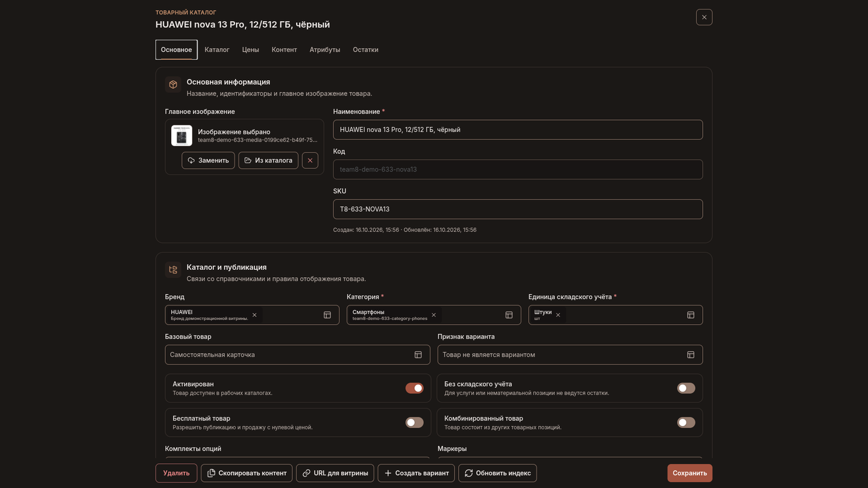The image size is (868, 488).
Task: Clear the HUAWEI brand chip
Action: pos(254,315)
